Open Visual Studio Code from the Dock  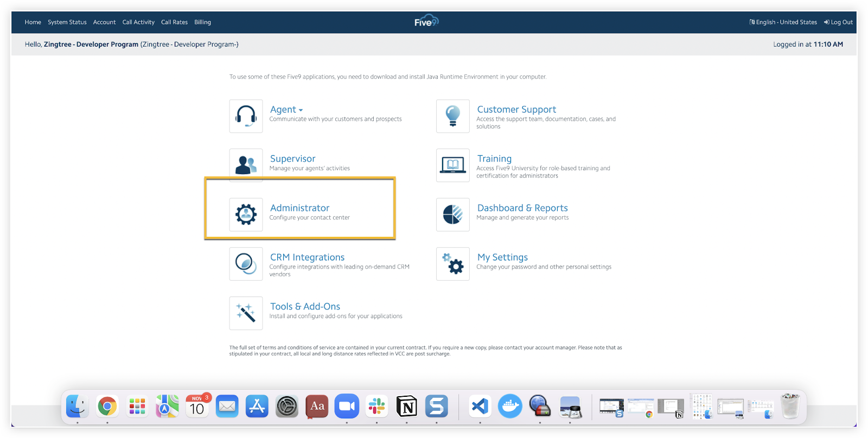coord(480,406)
